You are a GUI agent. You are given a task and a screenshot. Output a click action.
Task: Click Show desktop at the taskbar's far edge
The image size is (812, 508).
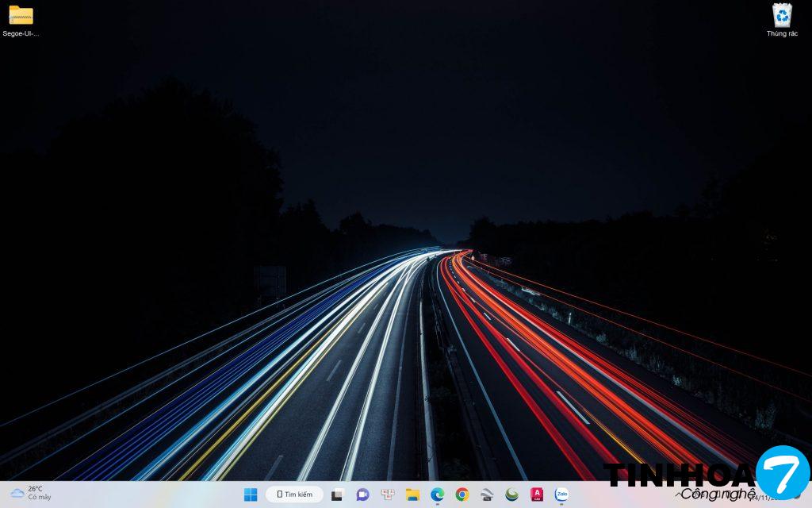(809, 495)
